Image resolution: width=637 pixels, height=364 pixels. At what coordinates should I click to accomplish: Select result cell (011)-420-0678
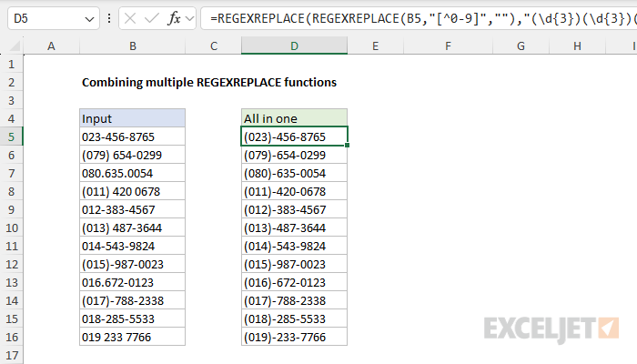294,191
